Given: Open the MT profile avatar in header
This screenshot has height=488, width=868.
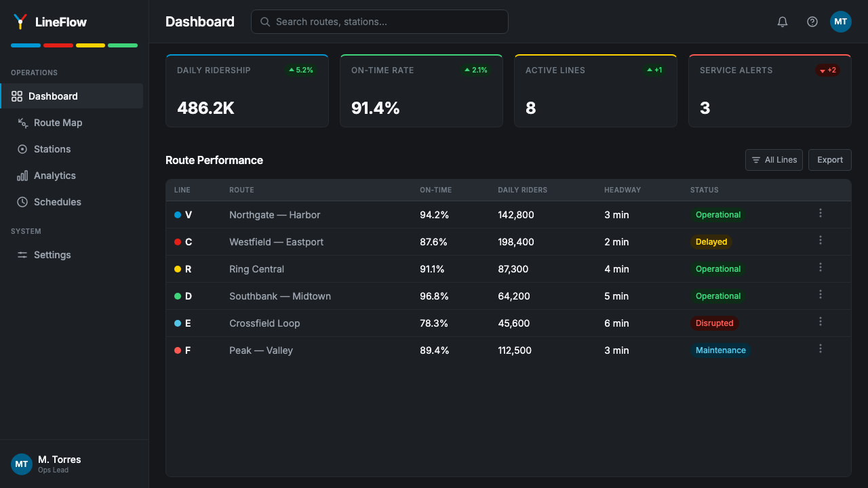Looking at the screenshot, I should [841, 22].
